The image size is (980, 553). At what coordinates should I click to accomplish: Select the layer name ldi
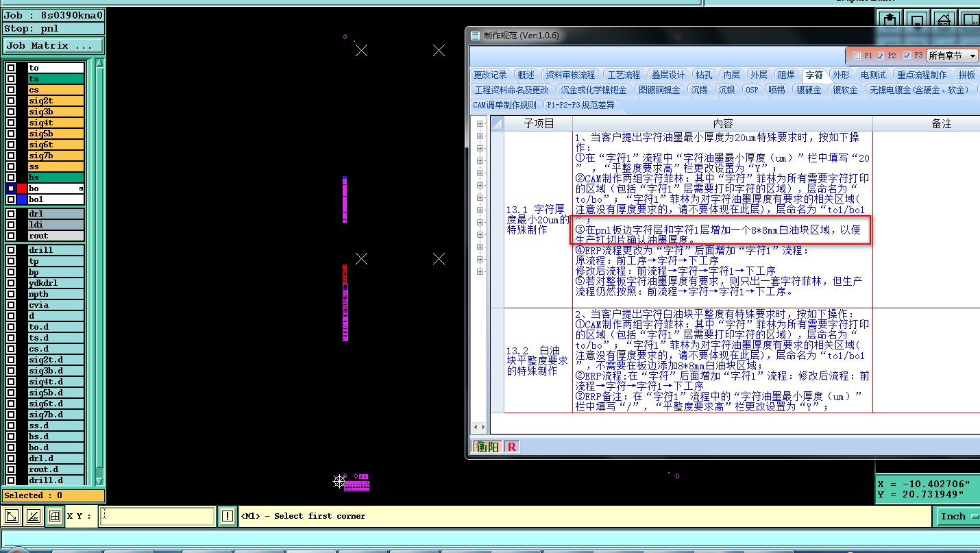(x=56, y=225)
